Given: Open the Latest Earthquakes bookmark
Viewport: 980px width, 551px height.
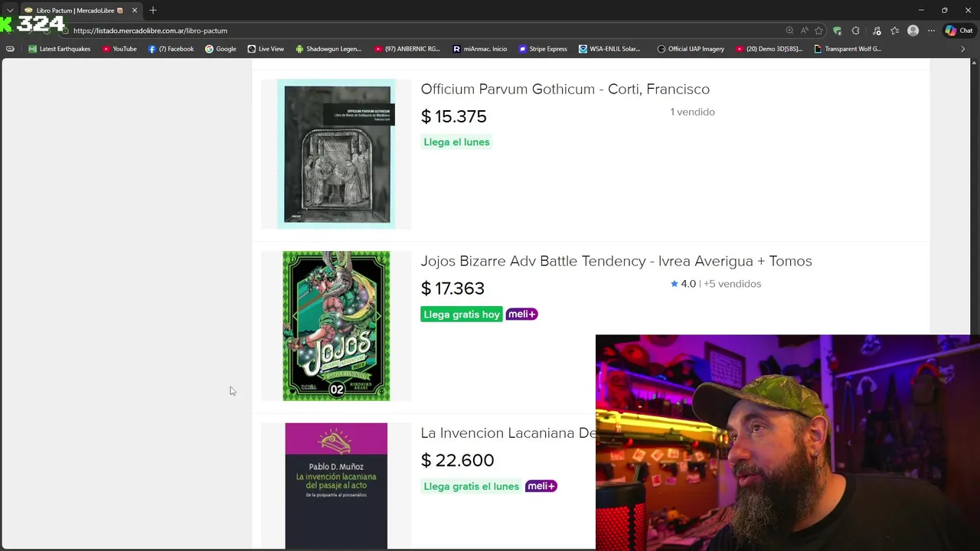Looking at the screenshot, I should [x=59, y=49].
